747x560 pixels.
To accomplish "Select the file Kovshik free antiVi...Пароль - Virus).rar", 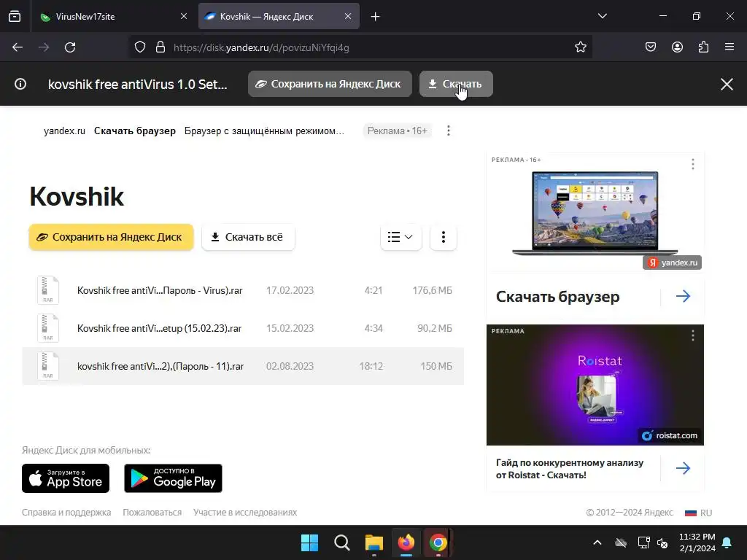I will [x=243, y=290].
